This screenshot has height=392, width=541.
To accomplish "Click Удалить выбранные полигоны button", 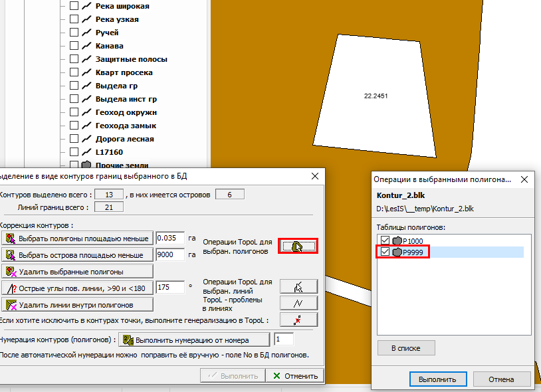I will click(x=77, y=272).
